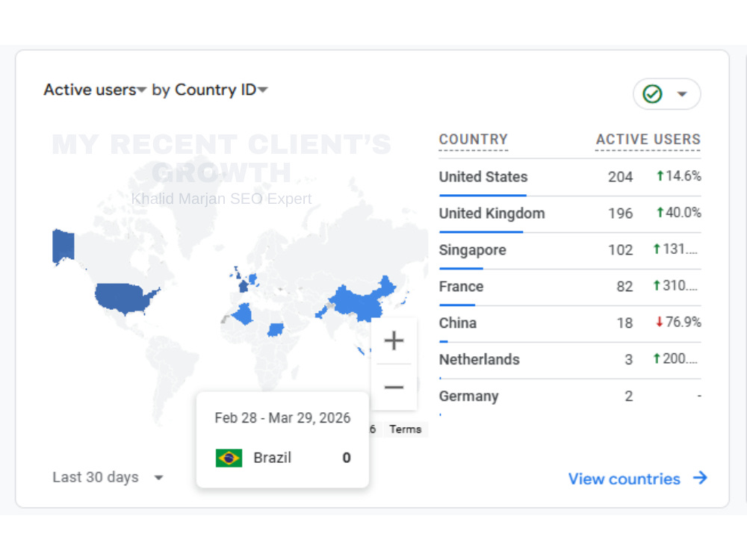Sort by the ACTIVE USERS column header
This screenshot has width=747, height=560.
click(x=648, y=140)
